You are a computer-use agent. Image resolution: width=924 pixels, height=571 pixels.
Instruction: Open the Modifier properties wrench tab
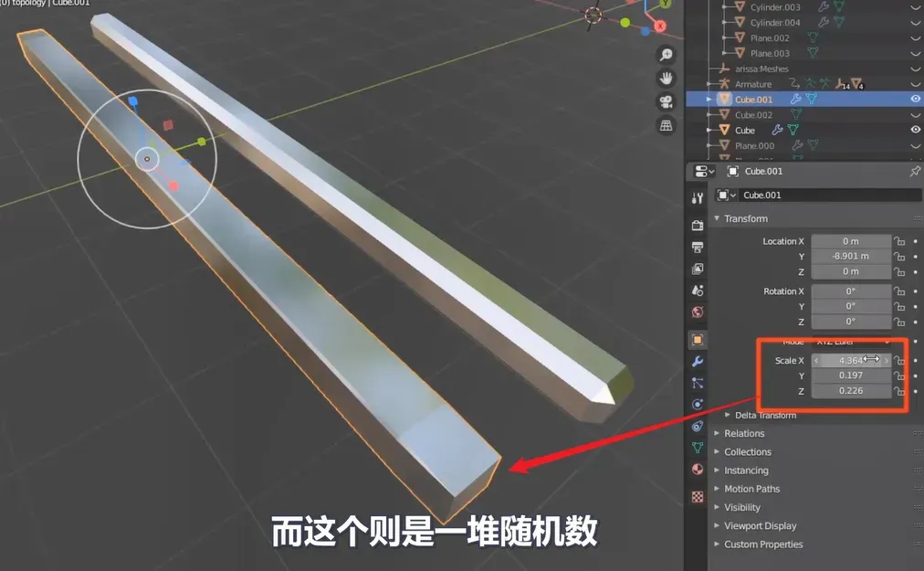pos(698,362)
